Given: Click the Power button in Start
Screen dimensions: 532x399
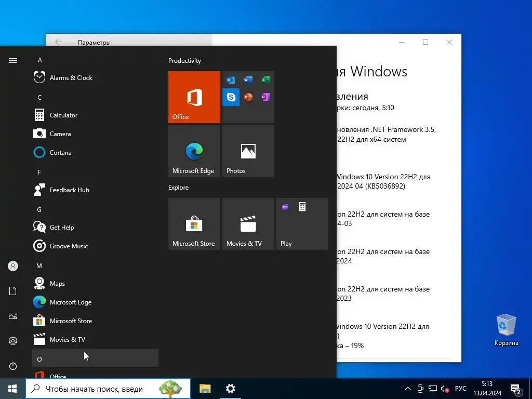Looking at the screenshot, I should (13, 366).
